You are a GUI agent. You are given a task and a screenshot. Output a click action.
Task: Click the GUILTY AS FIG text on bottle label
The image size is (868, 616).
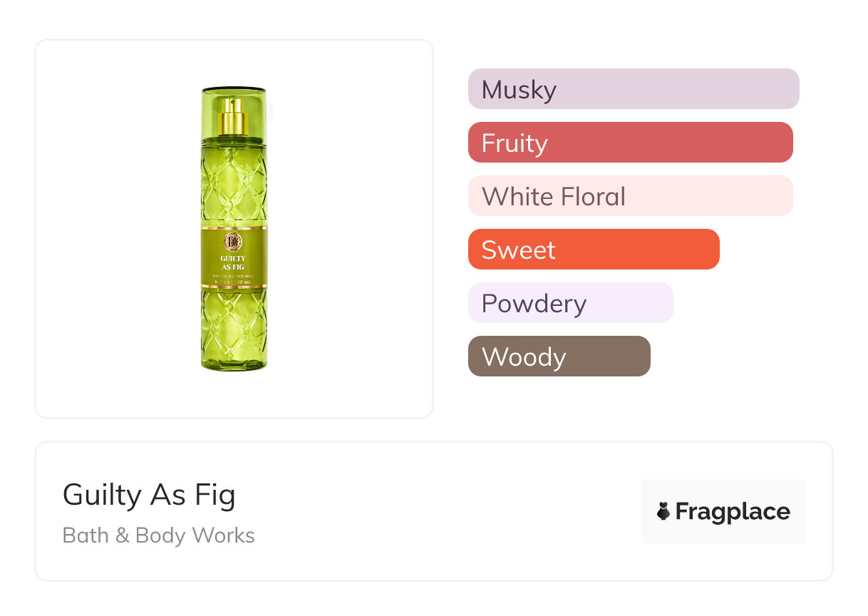pos(234,262)
